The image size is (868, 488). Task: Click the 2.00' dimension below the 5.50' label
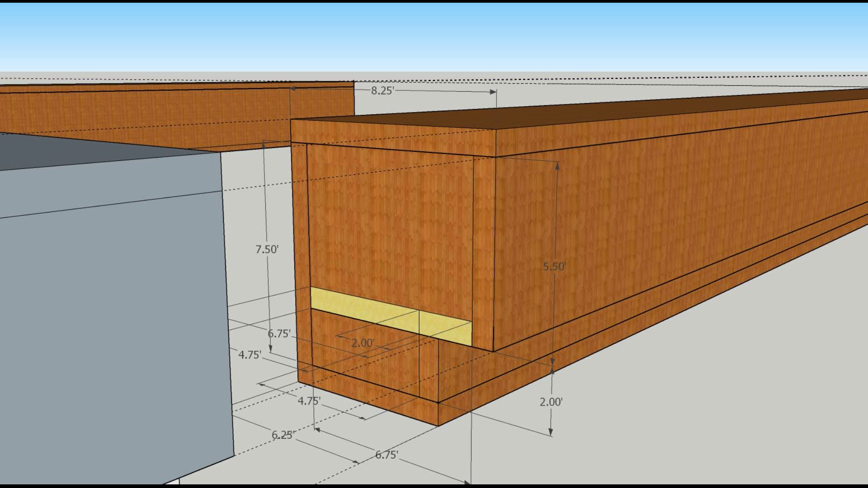point(551,402)
